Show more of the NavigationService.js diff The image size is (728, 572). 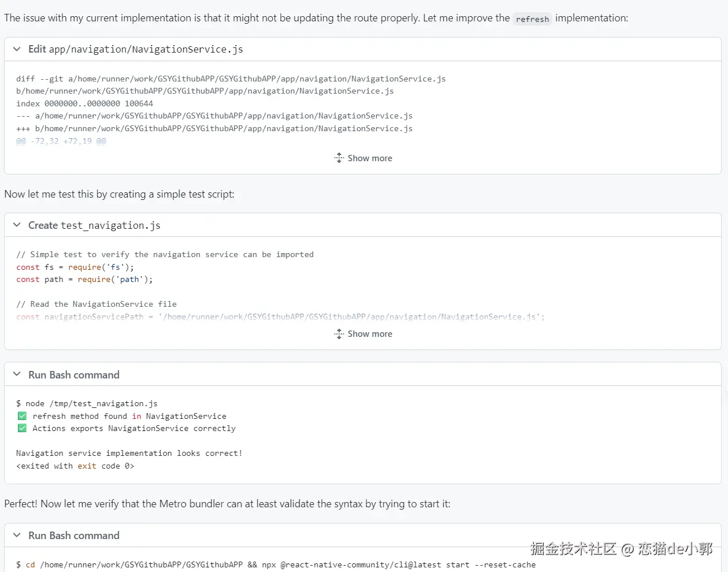coord(370,158)
